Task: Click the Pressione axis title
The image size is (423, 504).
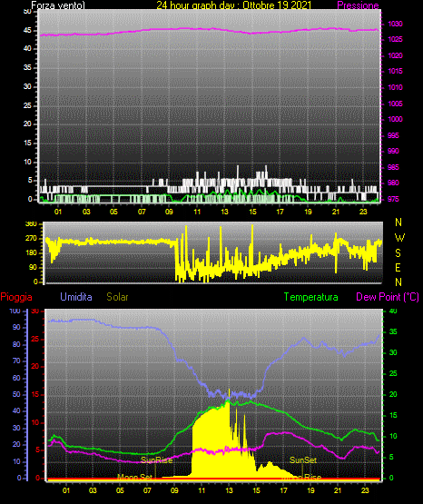Action: (x=358, y=5)
